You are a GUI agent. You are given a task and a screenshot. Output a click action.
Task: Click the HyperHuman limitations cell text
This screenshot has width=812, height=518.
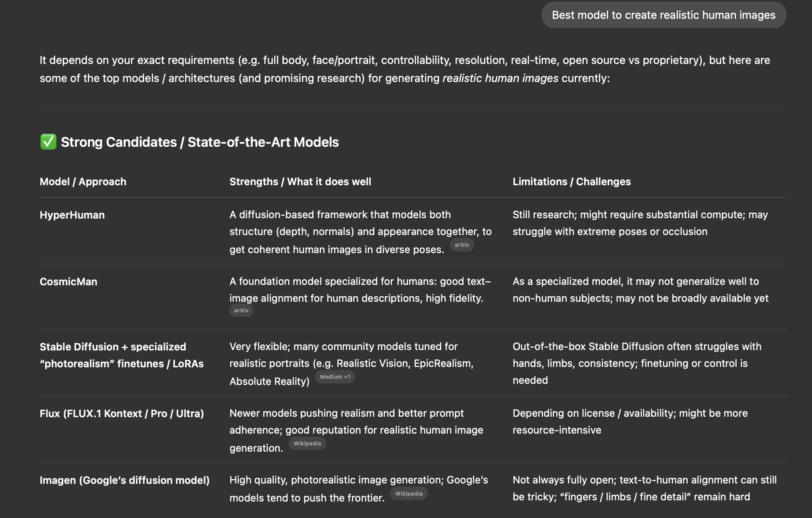coord(640,223)
